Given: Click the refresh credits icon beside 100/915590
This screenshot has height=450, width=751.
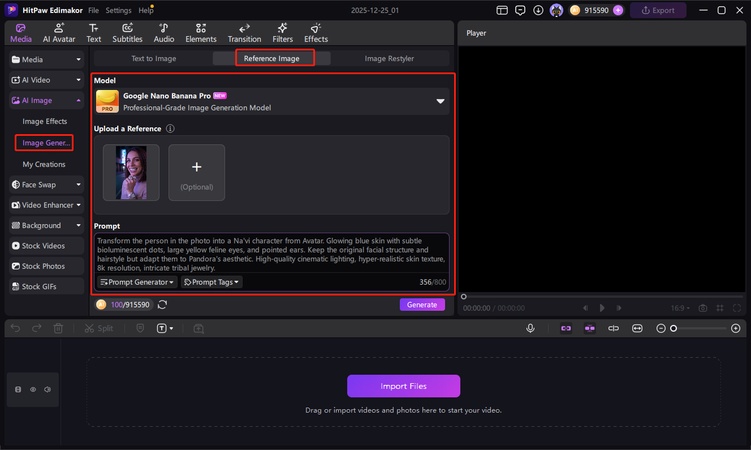Looking at the screenshot, I should tap(162, 304).
